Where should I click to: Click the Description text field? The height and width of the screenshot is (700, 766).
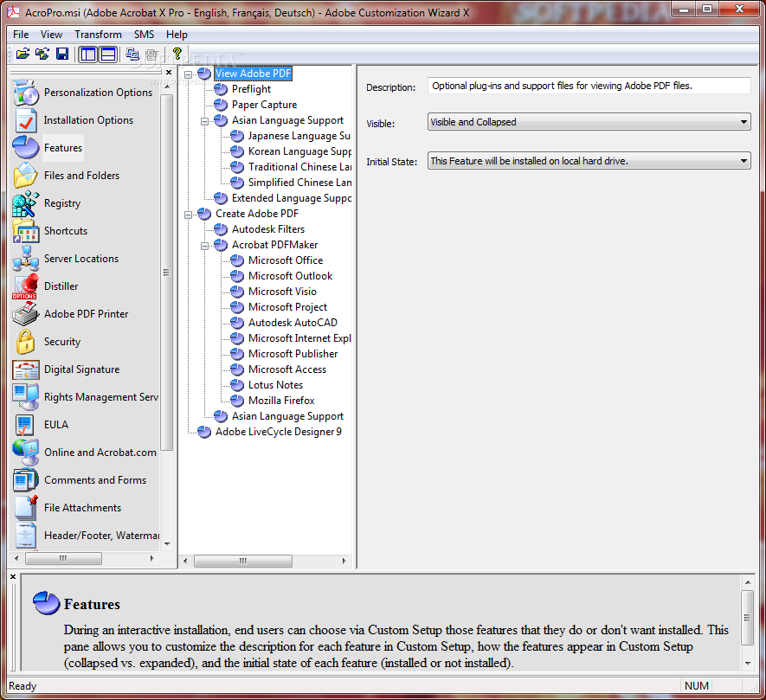coord(589,86)
